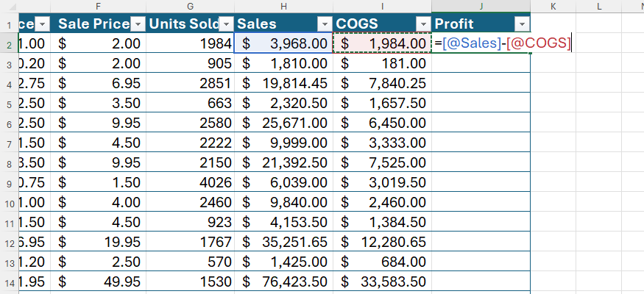
Task: Select column H header
Action: pyautogui.click(x=283, y=6)
